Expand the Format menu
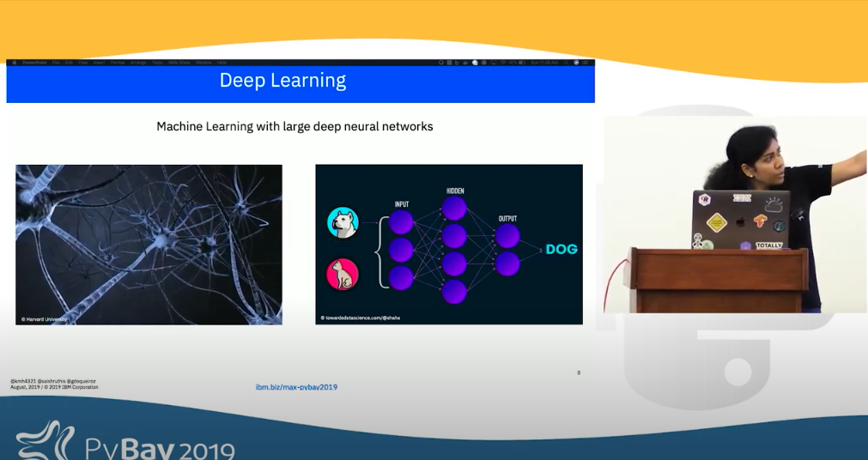 tap(118, 63)
